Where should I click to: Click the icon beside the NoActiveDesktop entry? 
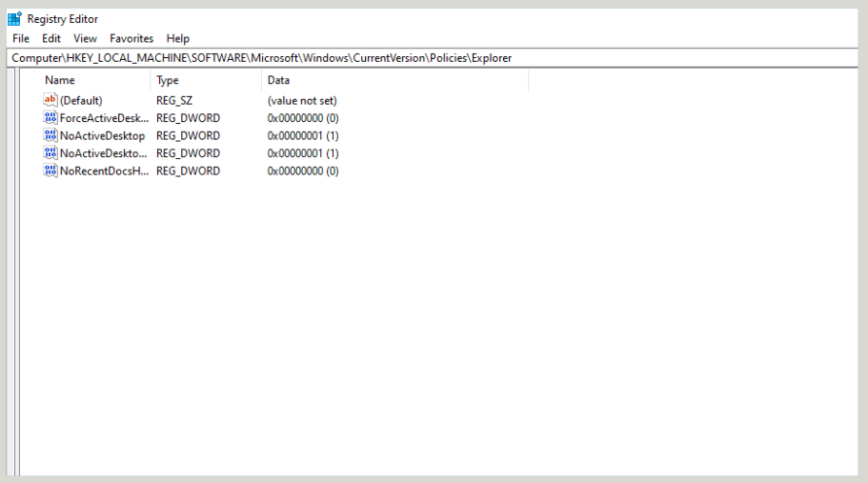coord(50,135)
